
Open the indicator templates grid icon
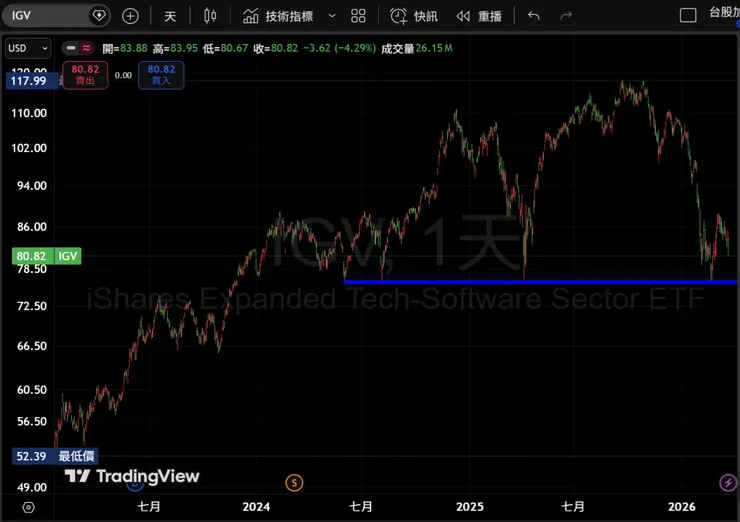tap(358, 16)
